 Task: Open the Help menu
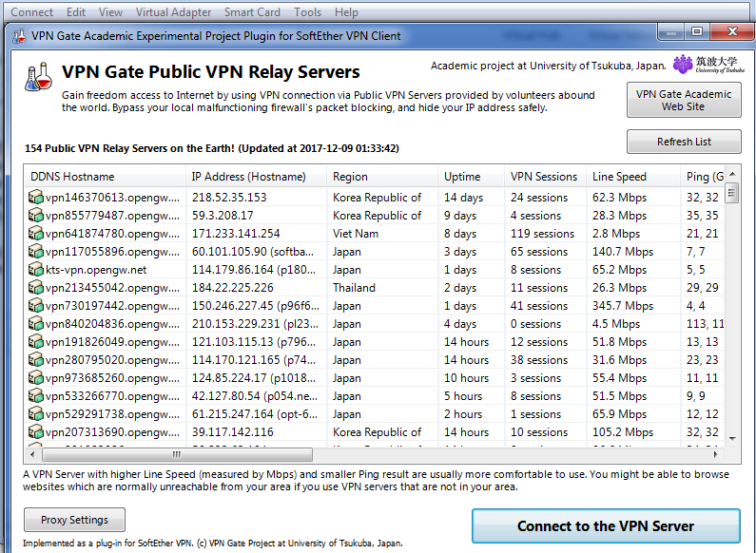pos(346,12)
